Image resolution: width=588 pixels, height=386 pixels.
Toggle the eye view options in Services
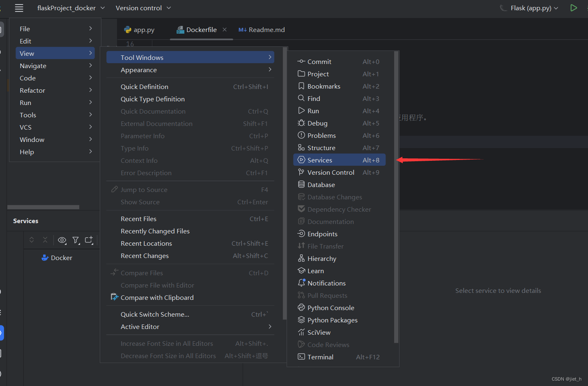point(62,240)
